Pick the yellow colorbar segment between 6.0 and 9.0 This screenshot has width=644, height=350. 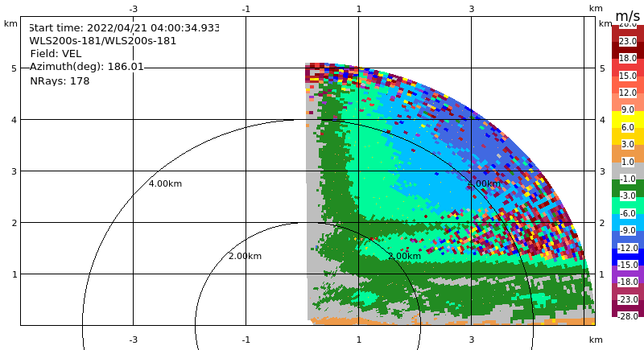tap(628, 118)
